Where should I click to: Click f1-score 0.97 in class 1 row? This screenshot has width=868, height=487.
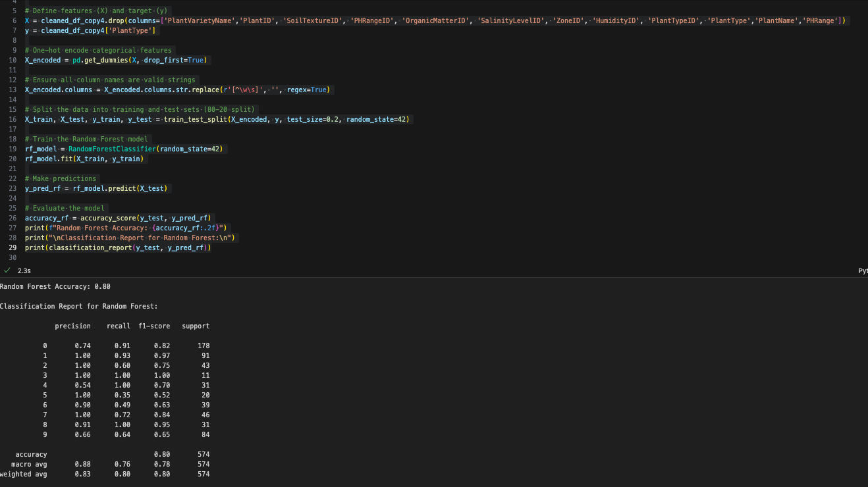click(x=162, y=355)
